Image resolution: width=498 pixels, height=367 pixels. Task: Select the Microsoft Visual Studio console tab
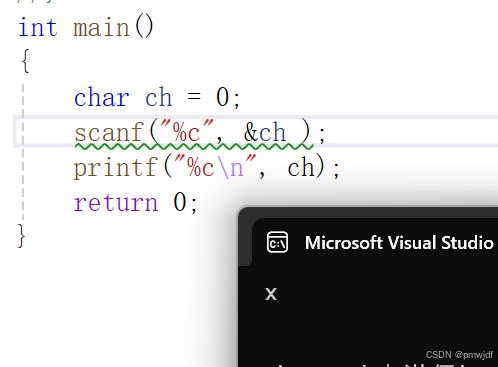pos(375,242)
